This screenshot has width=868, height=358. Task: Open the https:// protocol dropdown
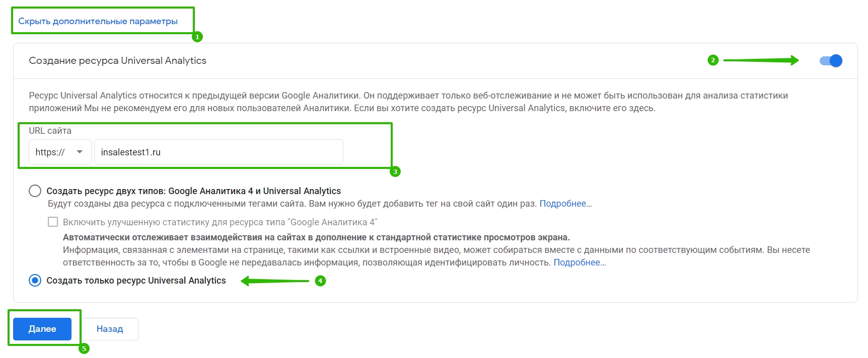59,152
